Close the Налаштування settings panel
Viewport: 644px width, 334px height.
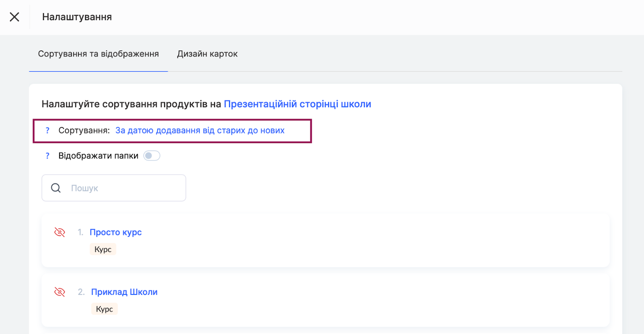point(14,17)
